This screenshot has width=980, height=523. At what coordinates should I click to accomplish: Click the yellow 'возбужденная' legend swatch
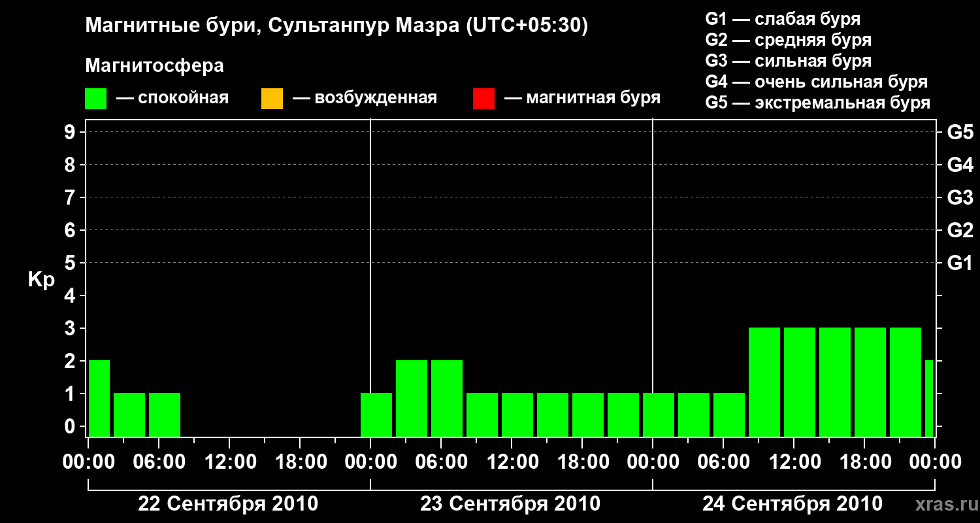click(x=272, y=99)
